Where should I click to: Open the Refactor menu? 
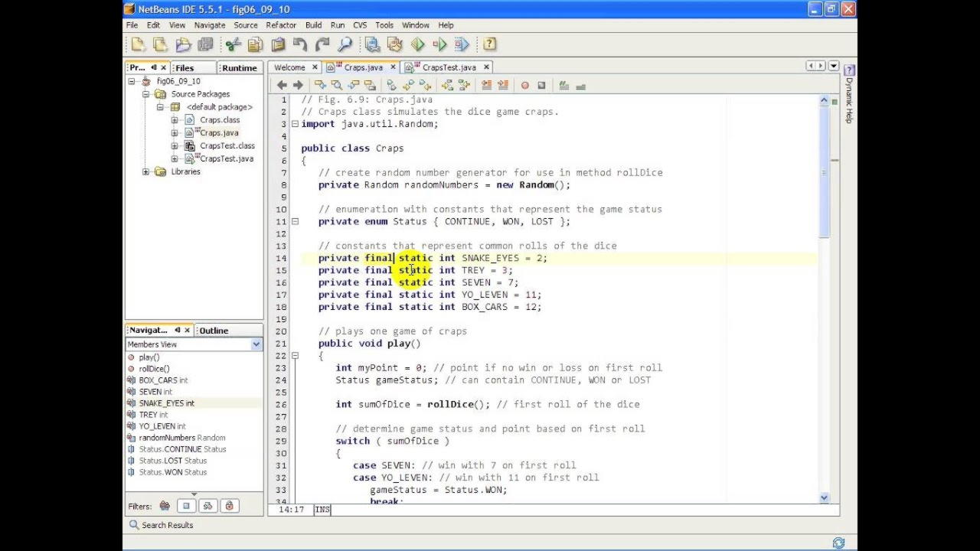click(281, 25)
